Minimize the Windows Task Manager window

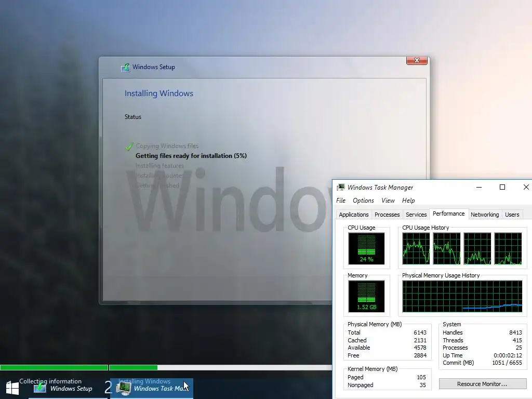479,187
